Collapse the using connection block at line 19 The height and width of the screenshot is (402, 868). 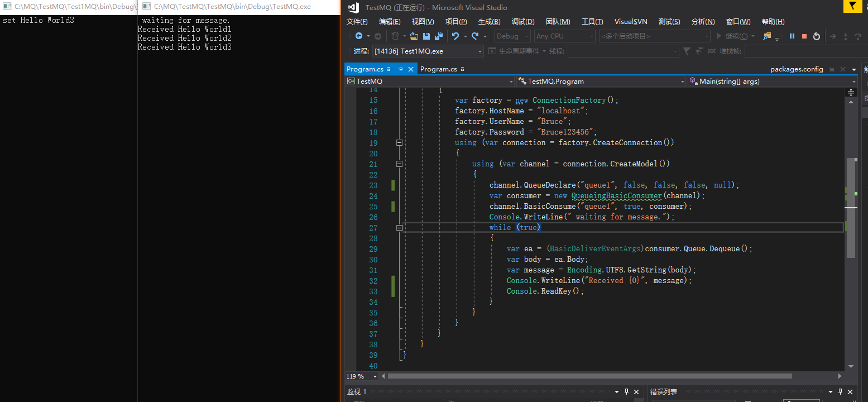pos(399,142)
